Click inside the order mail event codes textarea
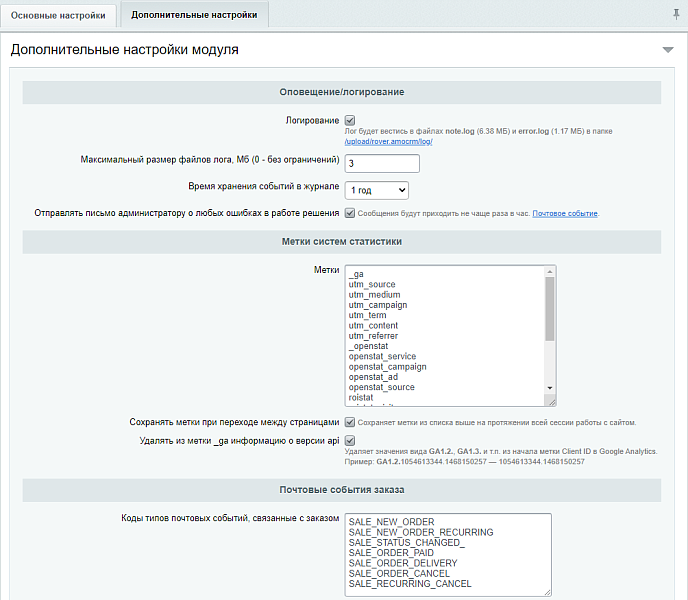 tap(446, 555)
